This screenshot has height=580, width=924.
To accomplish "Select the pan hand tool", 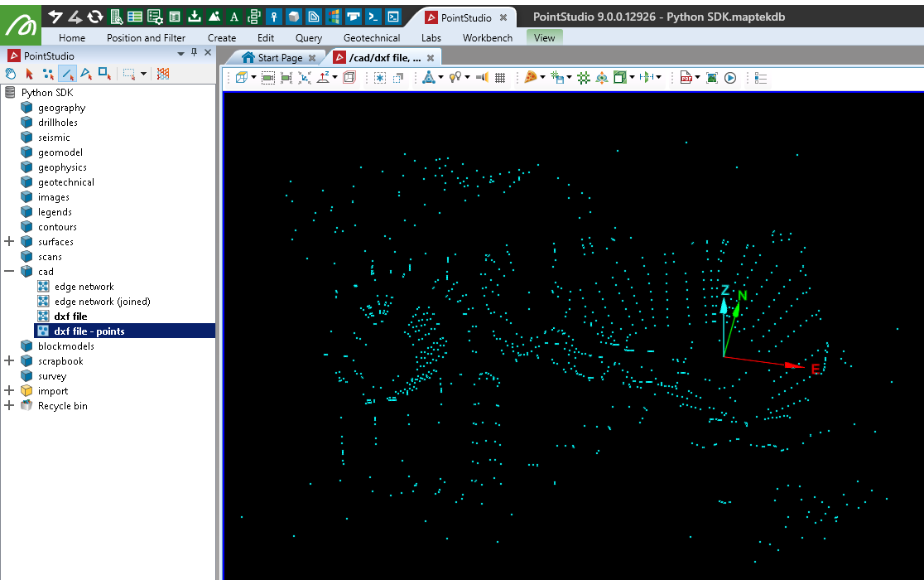I will tap(11, 74).
